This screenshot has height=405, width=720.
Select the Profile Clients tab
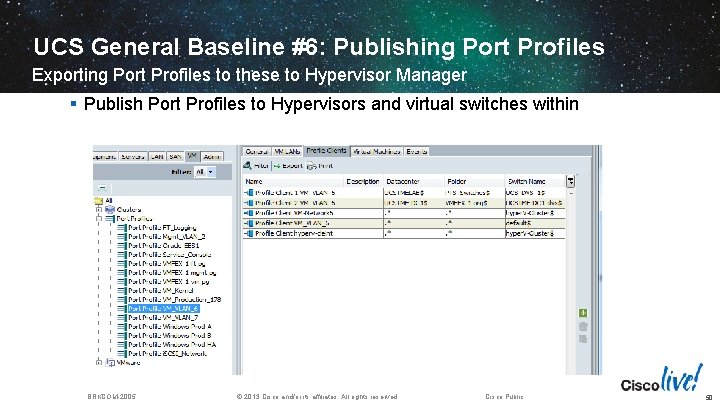pos(326,151)
